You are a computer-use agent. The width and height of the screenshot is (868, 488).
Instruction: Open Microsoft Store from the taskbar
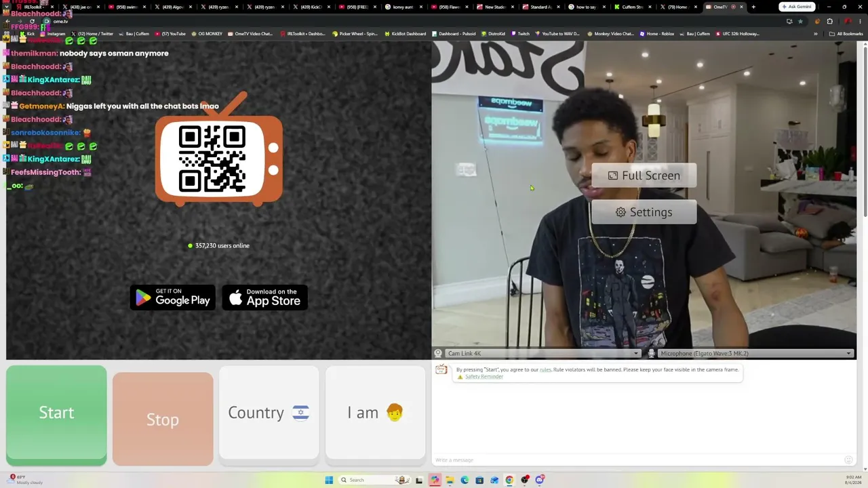point(479,480)
